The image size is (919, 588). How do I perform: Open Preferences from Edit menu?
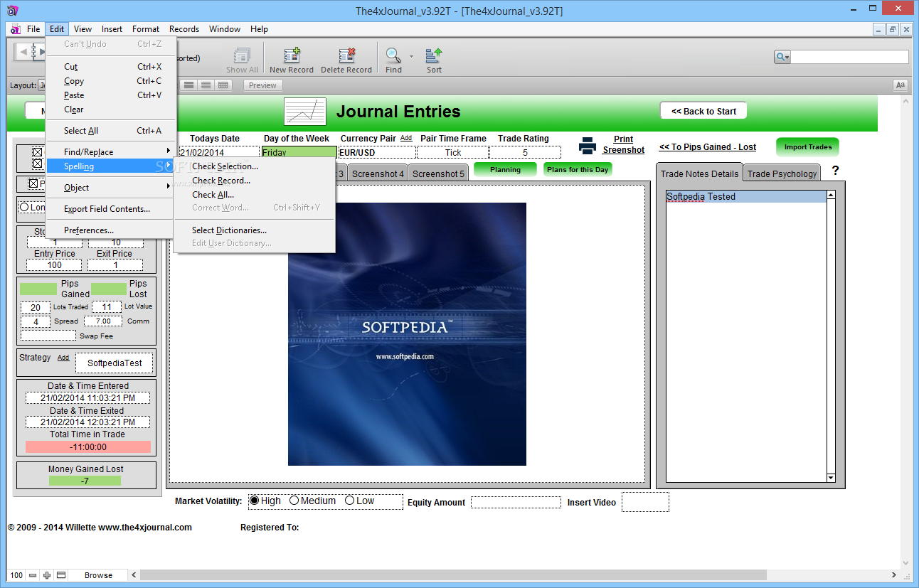click(x=110, y=230)
